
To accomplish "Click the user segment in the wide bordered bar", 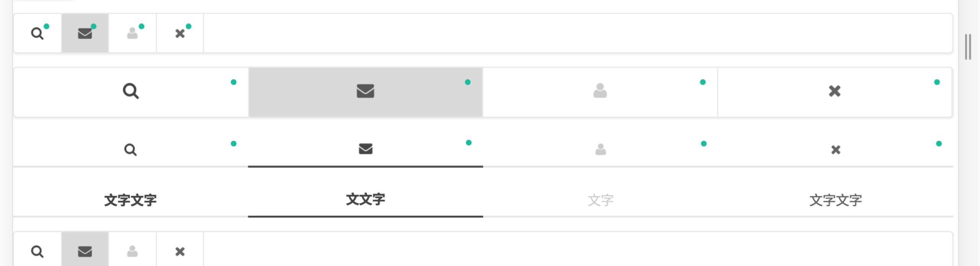I will point(600,92).
